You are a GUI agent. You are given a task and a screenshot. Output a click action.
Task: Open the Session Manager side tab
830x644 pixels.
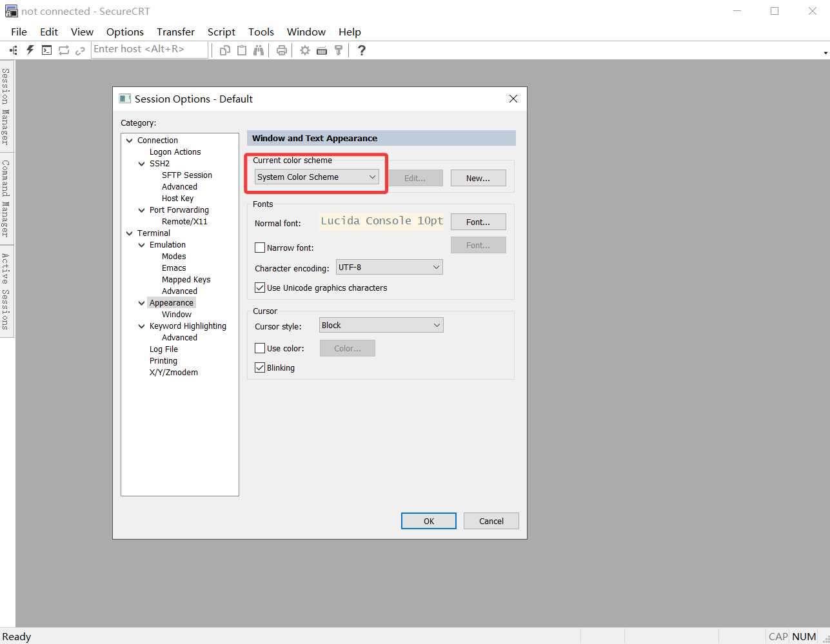(x=6, y=106)
